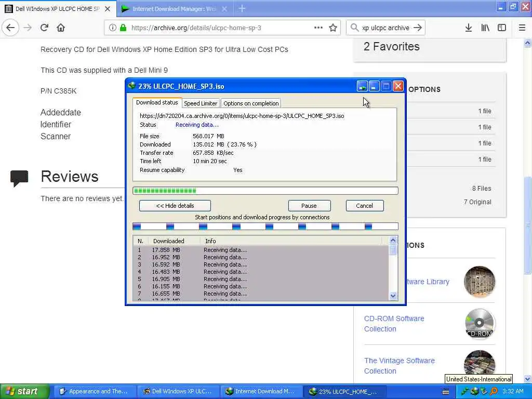The width and height of the screenshot is (532, 399).
Task: Submit search with the arrow button
Action: coord(418,28)
